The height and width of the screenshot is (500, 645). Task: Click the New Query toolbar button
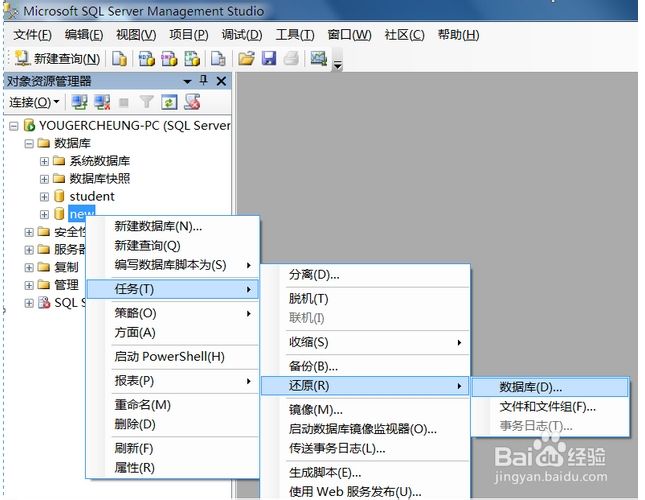pos(57,59)
